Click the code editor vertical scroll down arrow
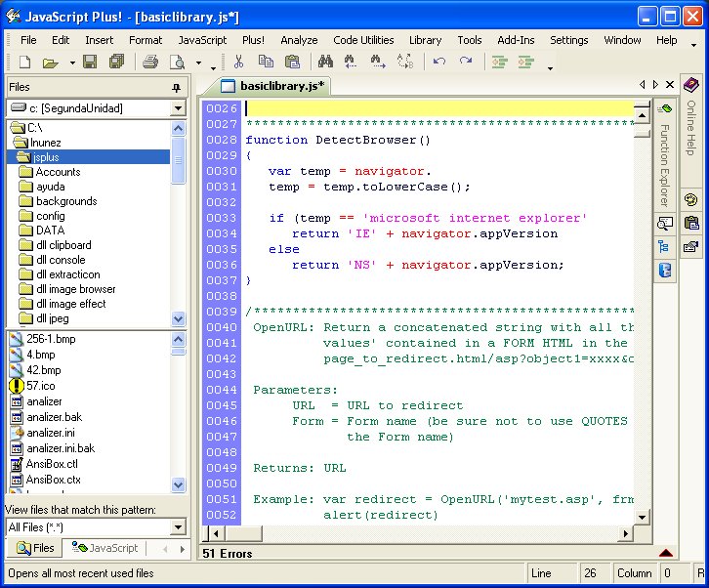Screen dimensions: 709x588 pyautogui.click(x=642, y=517)
